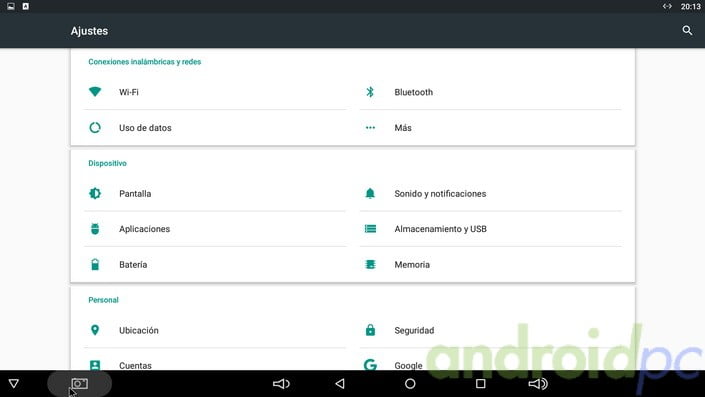The height and width of the screenshot is (397, 705).
Task: Click the Ajustes title
Action: click(89, 31)
